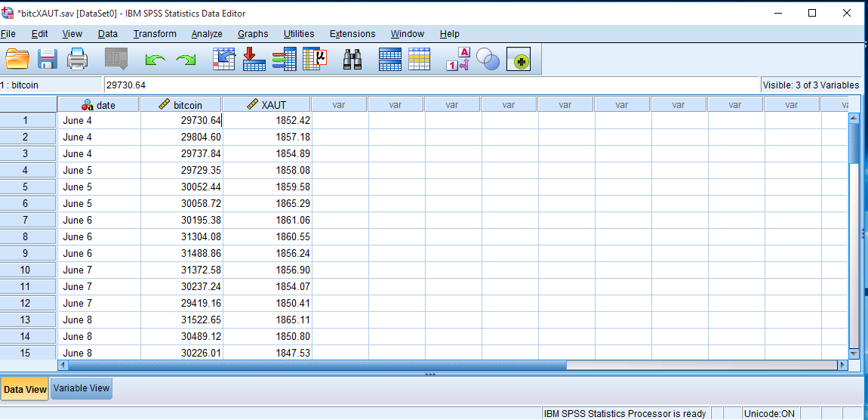The image size is (868, 420).
Task: Open the File menu
Action: coord(8,34)
